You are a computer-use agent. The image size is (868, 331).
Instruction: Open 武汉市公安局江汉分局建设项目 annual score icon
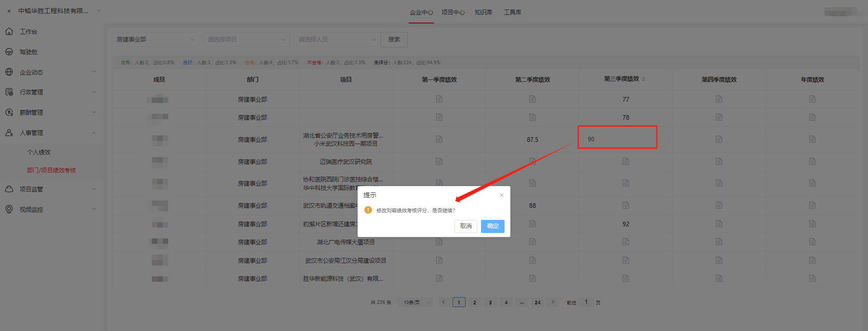[812, 260]
